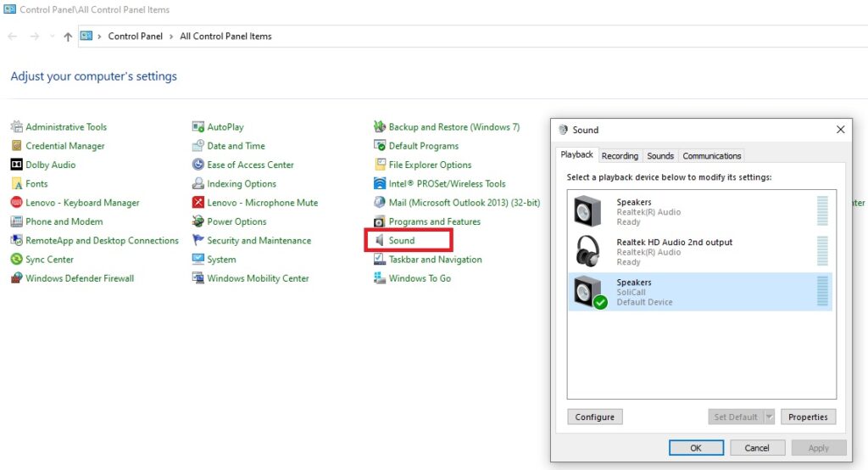The width and height of the screenshot is (868, 470).
Task: Go forward using the forward arrow
Action: 34,36
